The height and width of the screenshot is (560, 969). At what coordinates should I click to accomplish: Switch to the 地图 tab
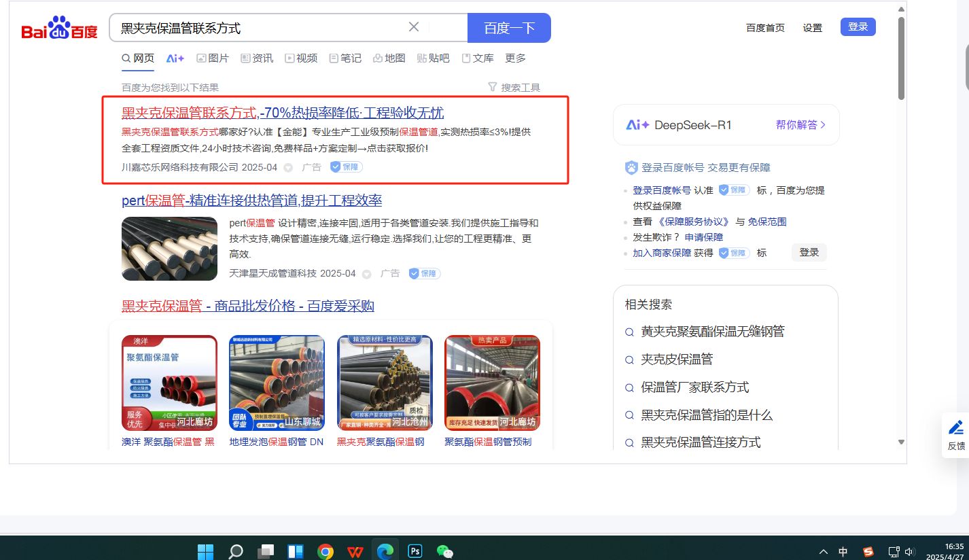[x=389, y=58]
